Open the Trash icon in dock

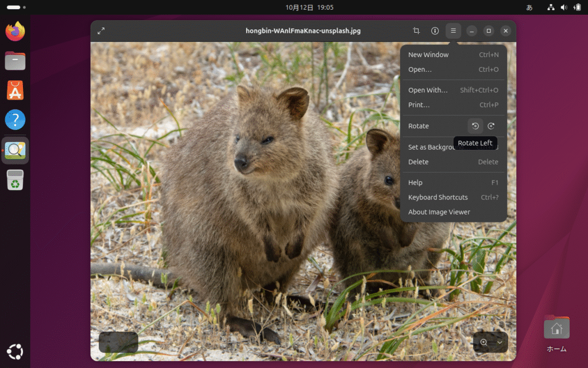coord(16,180)
